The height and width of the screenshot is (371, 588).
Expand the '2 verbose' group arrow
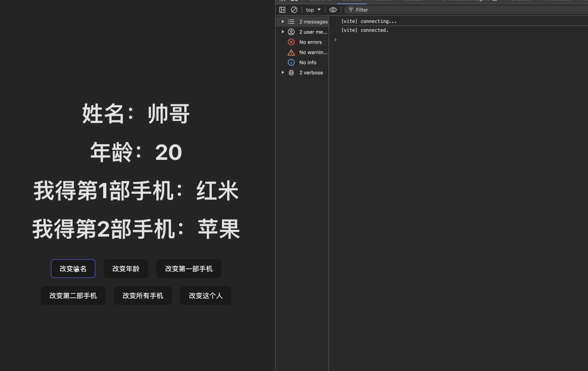coord(283,73)
